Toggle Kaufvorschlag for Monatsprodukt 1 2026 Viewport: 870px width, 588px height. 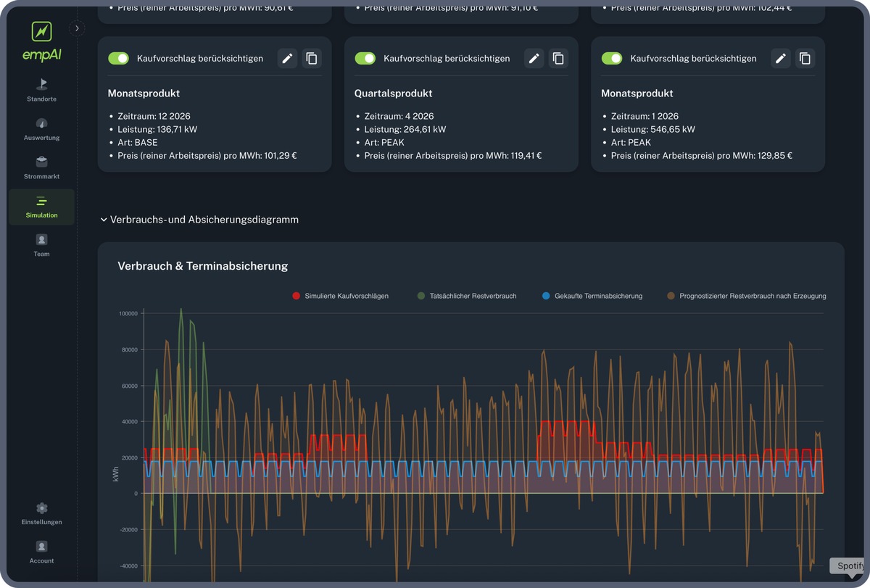(x=612, y=59)
